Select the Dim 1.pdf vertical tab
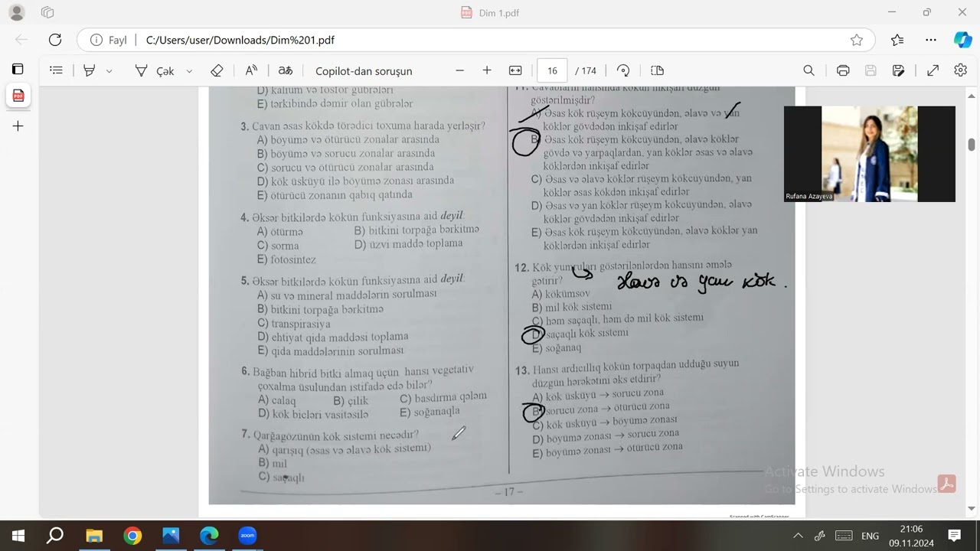This screenshot has width=980, height=551. (18, 96)
